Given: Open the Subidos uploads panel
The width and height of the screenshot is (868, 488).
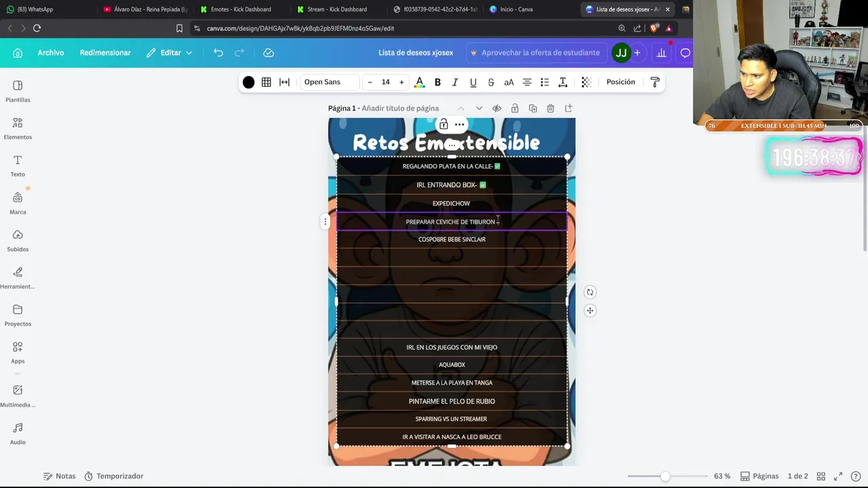Looking at the screenshot, I should coord(18,241).
